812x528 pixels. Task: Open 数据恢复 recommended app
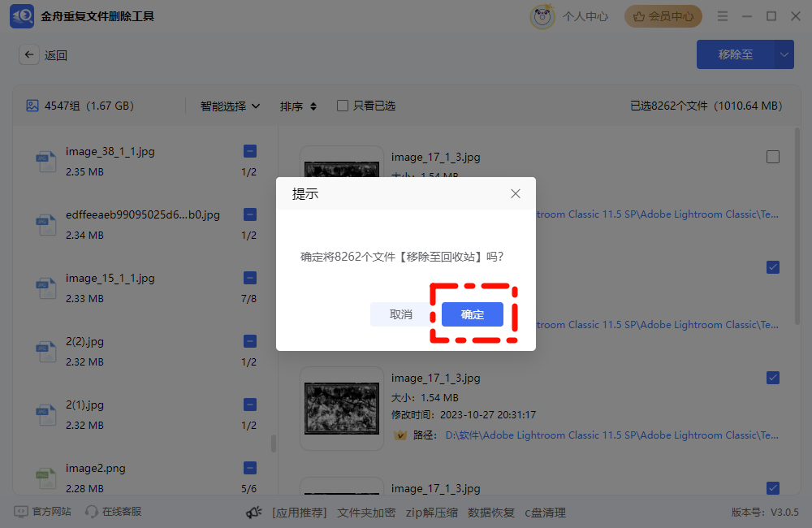[x=491, y=513]
